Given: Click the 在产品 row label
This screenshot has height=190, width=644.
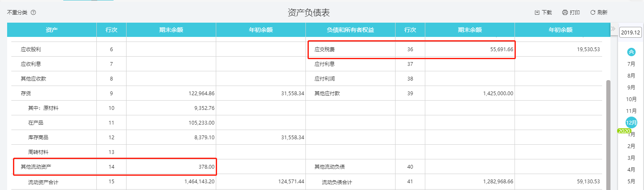Looking at the screenshot, I should [36, 123].
